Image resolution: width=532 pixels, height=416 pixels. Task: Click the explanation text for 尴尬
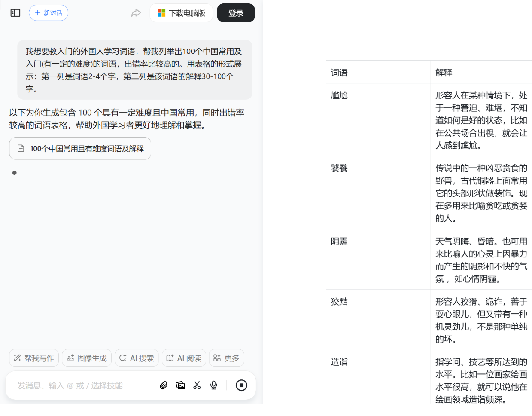point(481,120)
